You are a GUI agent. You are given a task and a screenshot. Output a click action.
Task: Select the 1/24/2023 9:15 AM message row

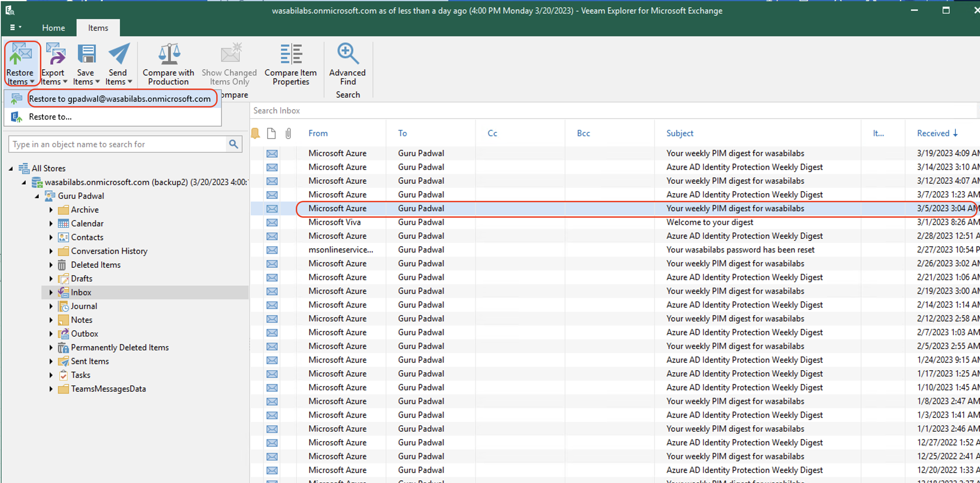[616, 360]
